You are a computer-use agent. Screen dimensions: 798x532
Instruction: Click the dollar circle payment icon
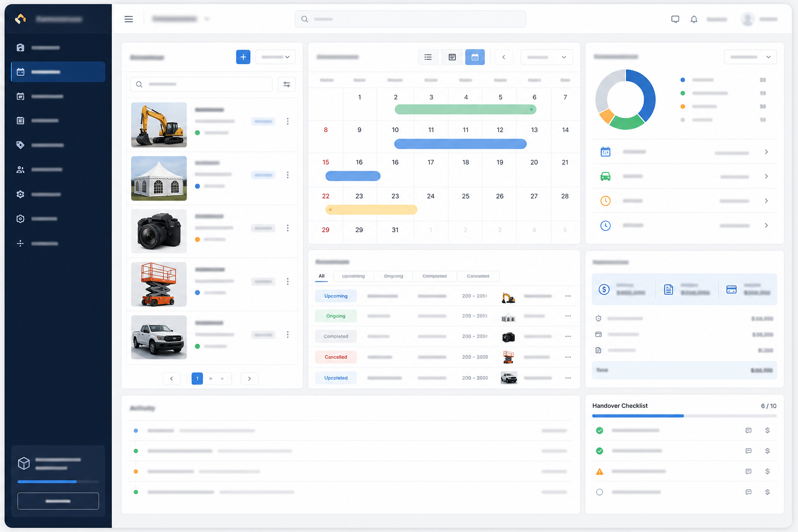604,289
